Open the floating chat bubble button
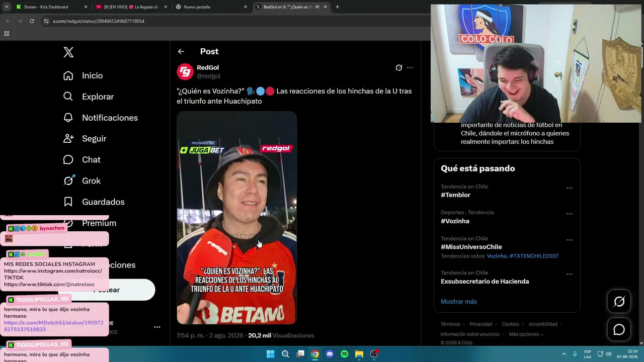 pyautogui.click(x=619, y=329)
